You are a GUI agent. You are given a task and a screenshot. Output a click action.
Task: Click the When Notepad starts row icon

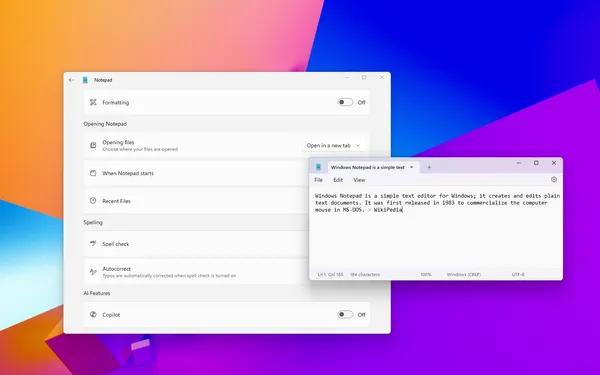(93, 173)
